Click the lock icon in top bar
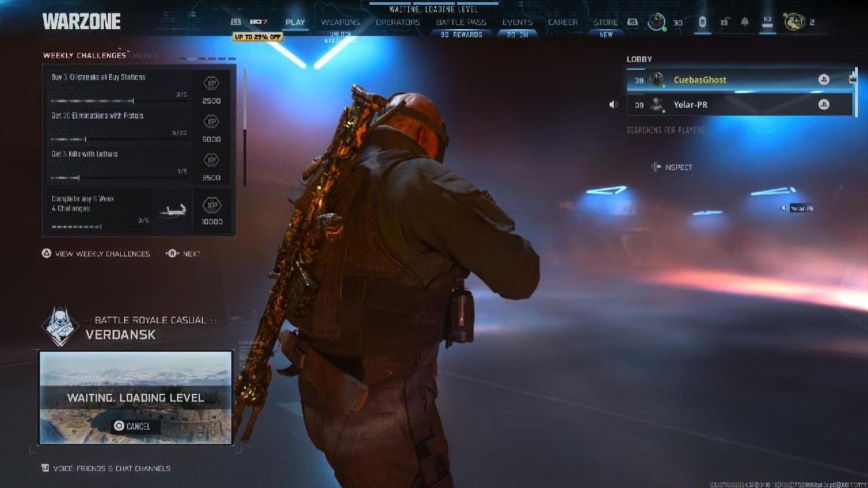The image size is (868, 488). point(724,22)
